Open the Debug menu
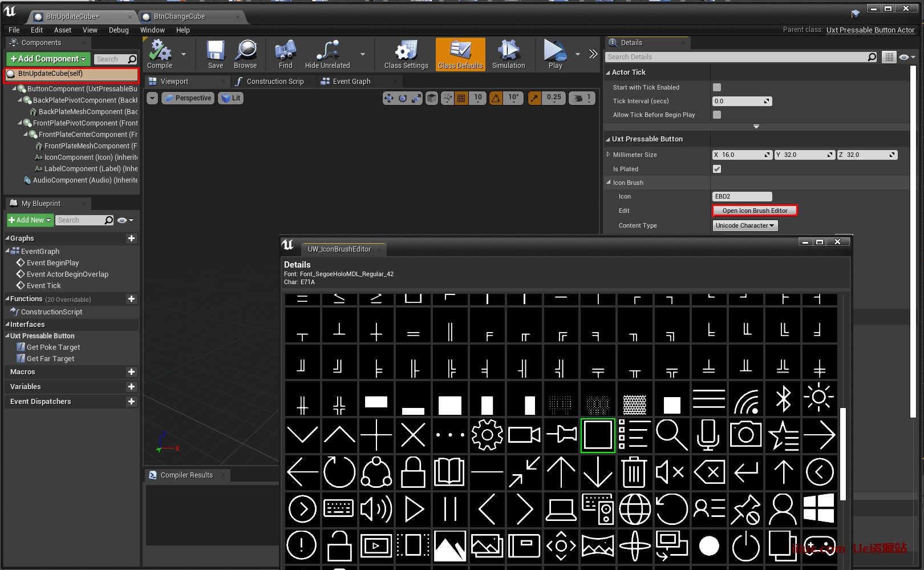 coord(119,30)
